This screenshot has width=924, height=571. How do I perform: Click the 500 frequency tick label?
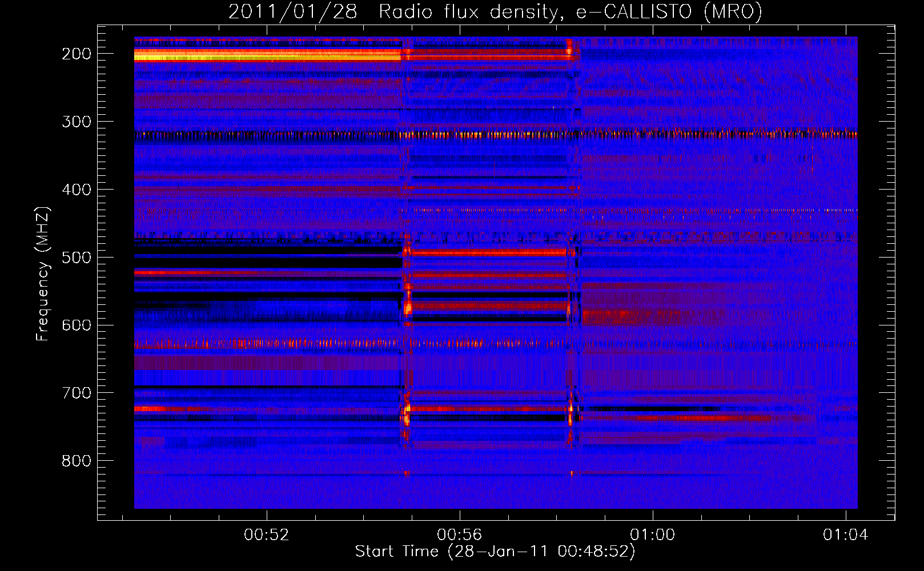click(77, 258)
